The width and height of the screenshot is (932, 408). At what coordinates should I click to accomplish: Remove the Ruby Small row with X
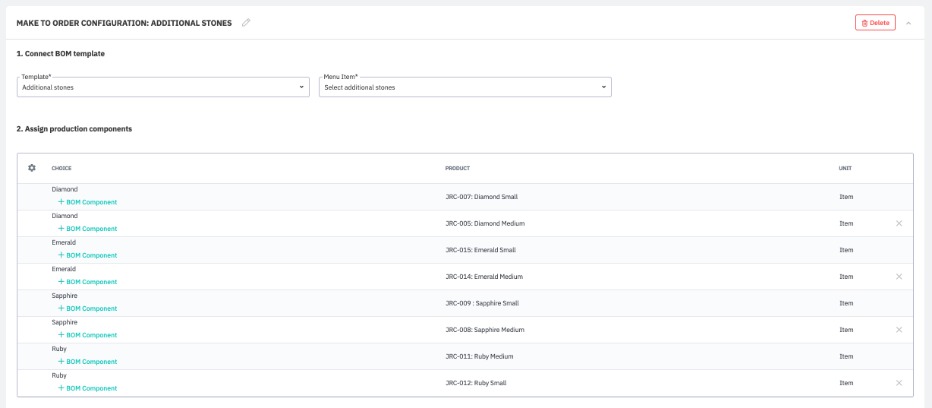pyautogui.click(x=898, y=382)
